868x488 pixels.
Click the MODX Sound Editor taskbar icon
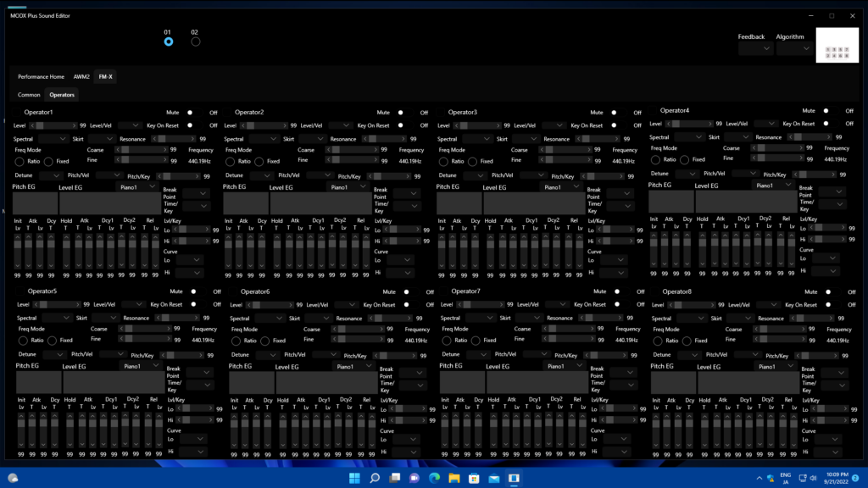coord(514,478)
